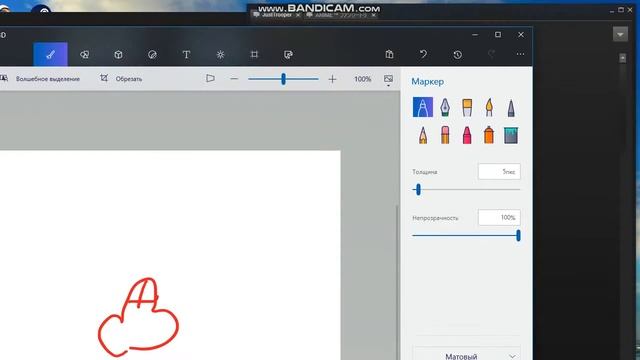Choose the Pixel pen

(x=511, y=107)
